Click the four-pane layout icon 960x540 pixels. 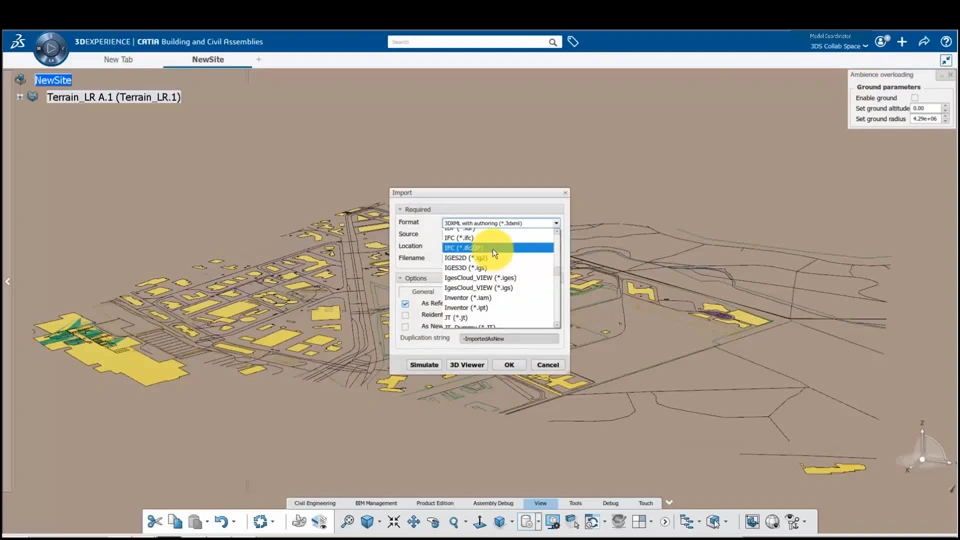[x=639, y=522]
